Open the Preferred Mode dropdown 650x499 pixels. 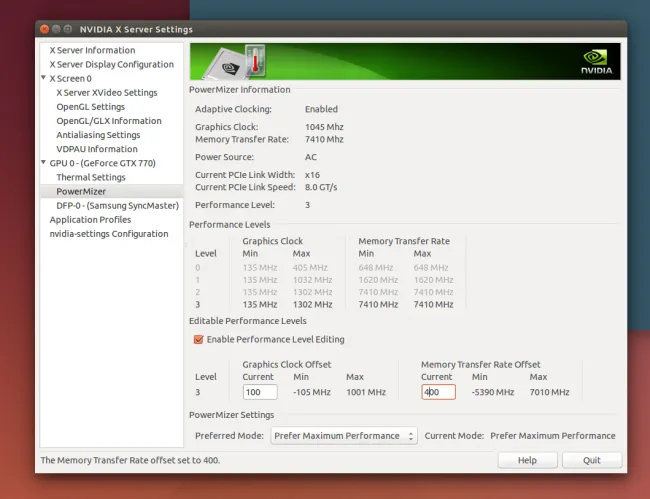coord(344,436)
